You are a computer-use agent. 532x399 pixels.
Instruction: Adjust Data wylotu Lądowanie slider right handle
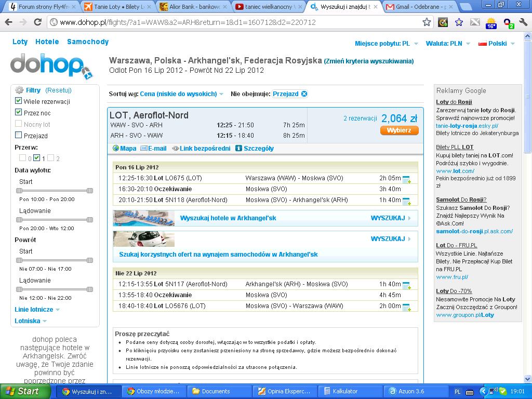(89, 220)
